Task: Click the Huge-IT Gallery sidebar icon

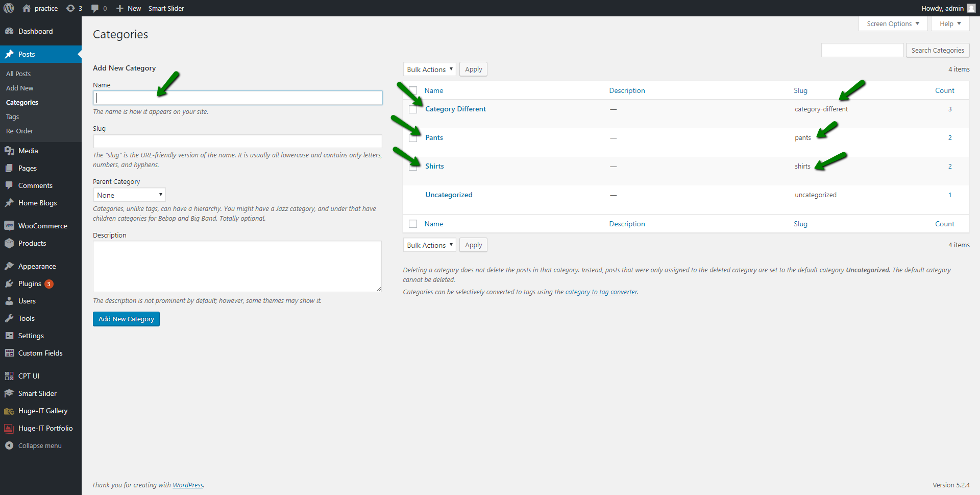Action: point(9,411)
